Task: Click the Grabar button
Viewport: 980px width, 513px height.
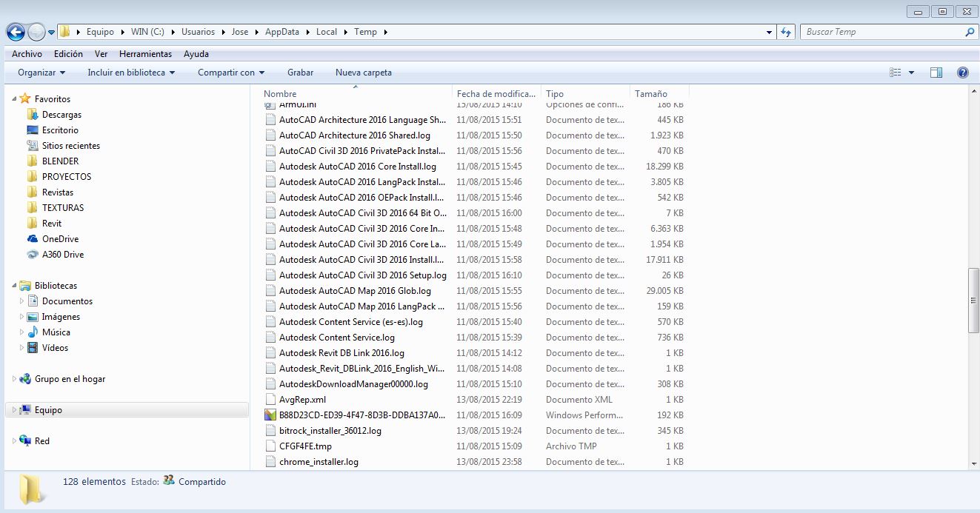Action: tap(300, 72)
